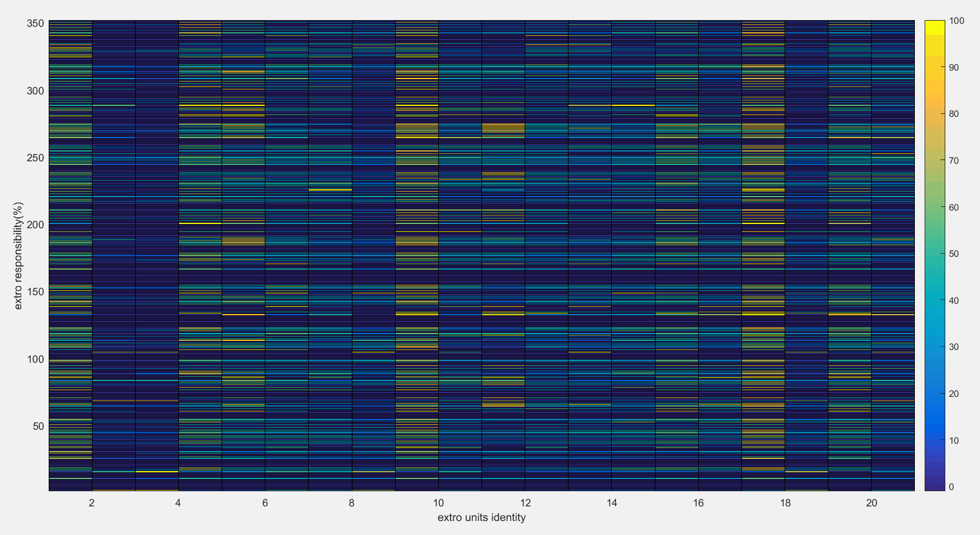Click the 'extro units identity' x-axis label
This screenshot has height=535, width=980.
tap(481, 517)
